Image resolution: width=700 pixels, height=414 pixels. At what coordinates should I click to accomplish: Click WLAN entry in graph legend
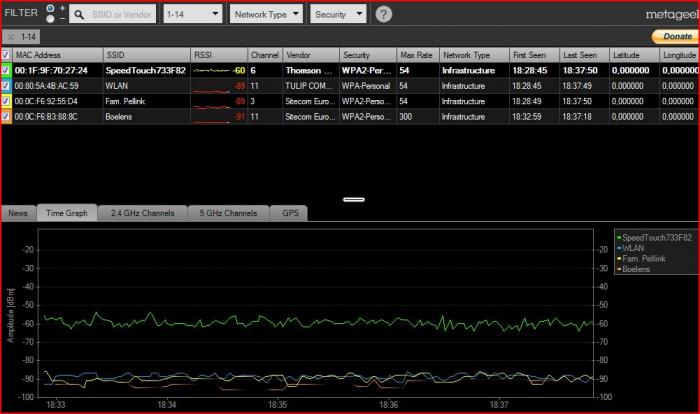pyautogui.click(x=631, y=248)
